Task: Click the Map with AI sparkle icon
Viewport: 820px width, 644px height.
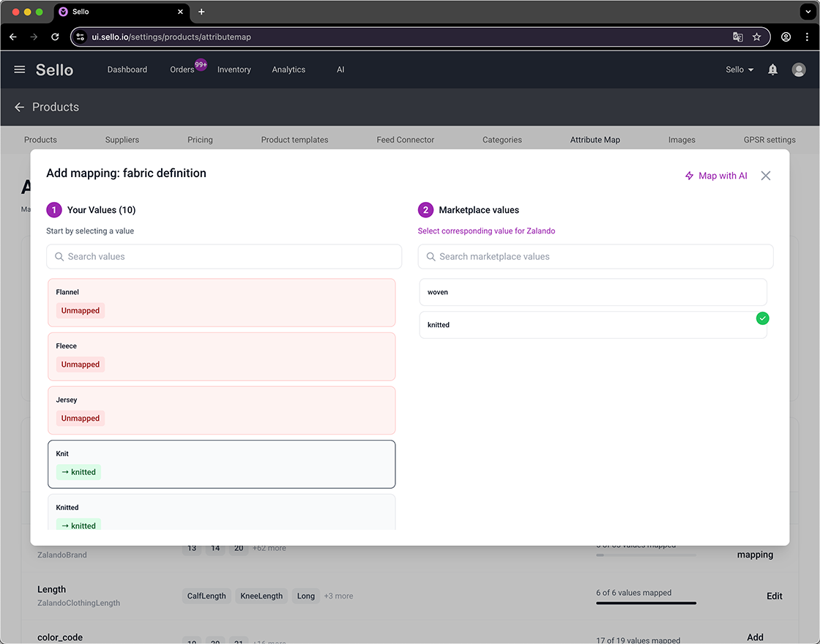Action: (689, 176)
